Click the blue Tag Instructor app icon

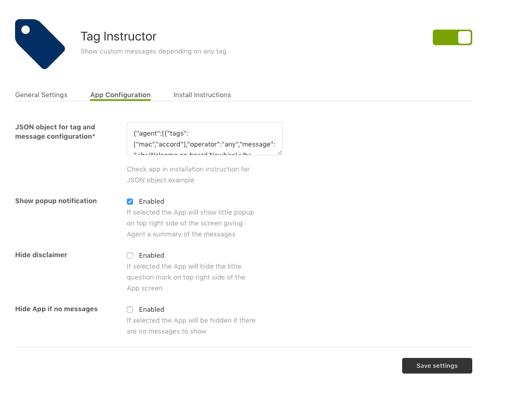[39, 44]
